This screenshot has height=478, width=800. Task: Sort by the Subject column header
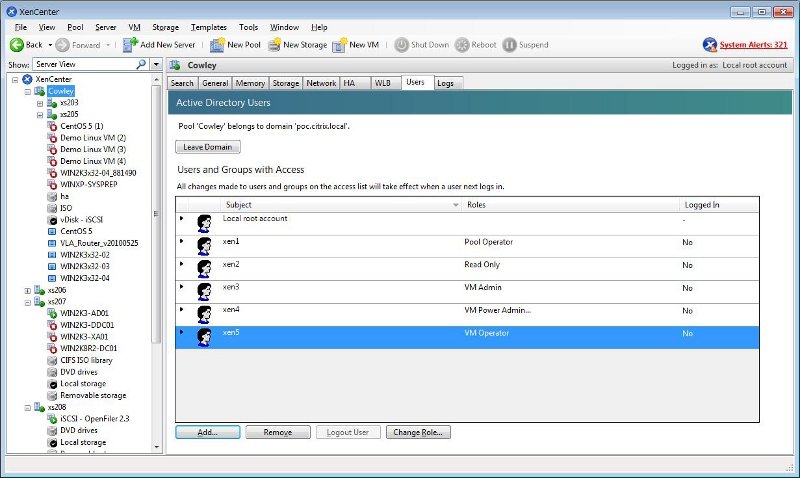click(x=340, y=205)
